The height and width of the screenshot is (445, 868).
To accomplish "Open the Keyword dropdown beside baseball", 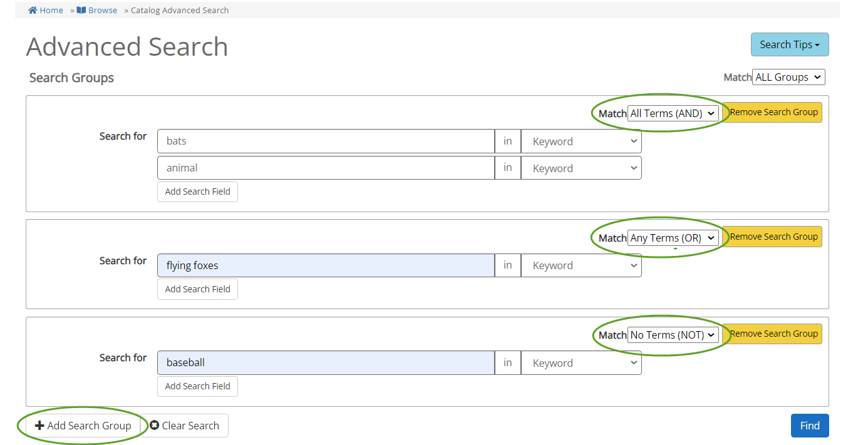I will (x=581, y=362).
